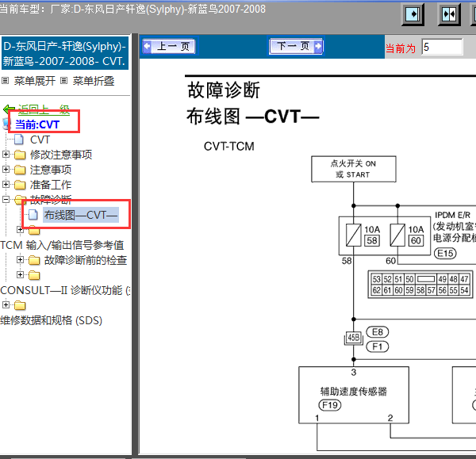
Task: Collapse the 故障诊断 folder
Action: pyautogui.click(x=6, y=199)
